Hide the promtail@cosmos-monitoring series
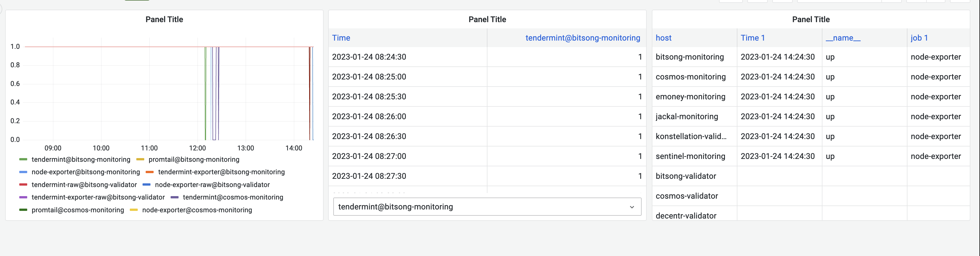Image resolution: width=980 pixels, height=256 pixels. 78,210
